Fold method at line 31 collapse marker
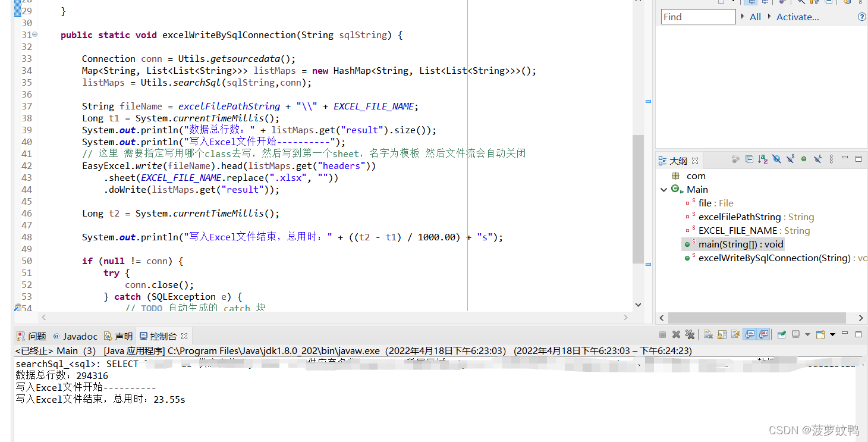Image resolution: width=868 pixels, height=442 pixels. (35, 35)
